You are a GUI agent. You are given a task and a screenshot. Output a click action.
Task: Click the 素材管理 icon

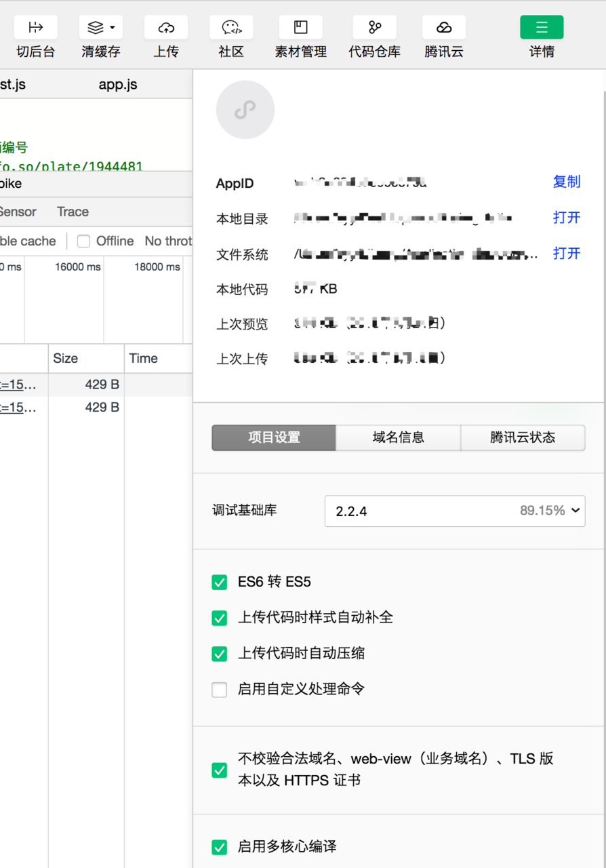[300, 27]
